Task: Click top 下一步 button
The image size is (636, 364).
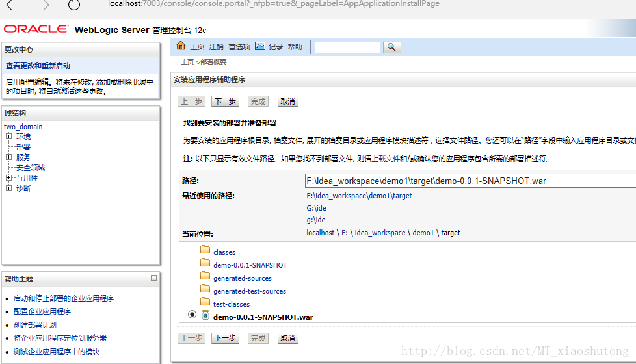Action: coord(225,101)
